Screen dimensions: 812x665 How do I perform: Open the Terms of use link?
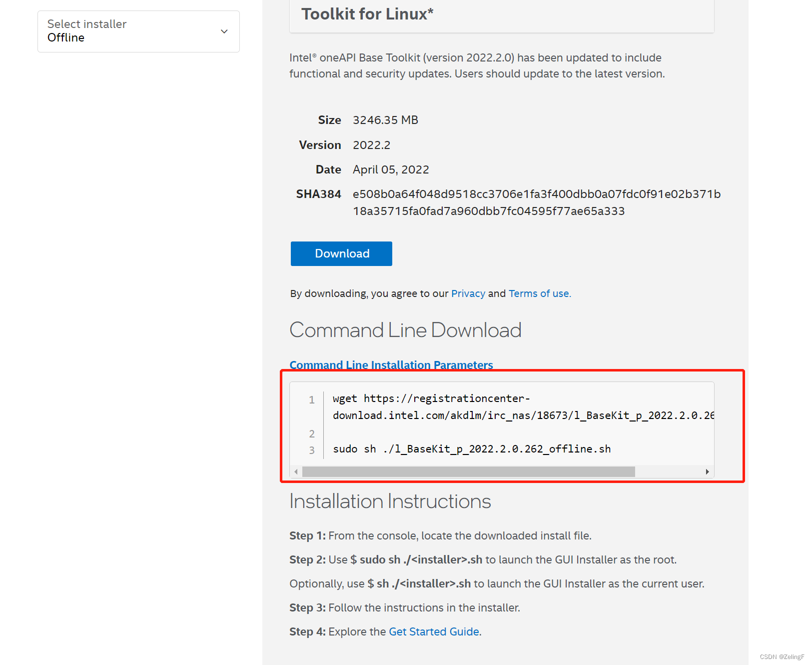coord(540,293)
